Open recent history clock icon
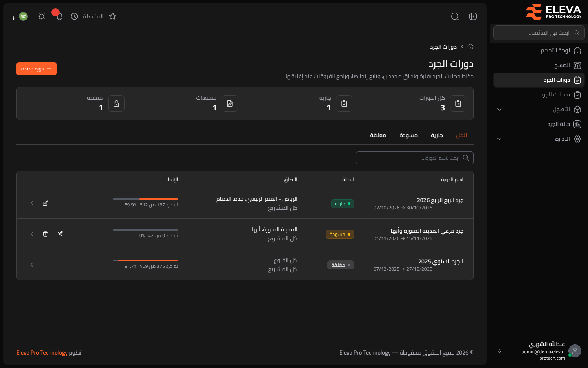This screenshot has height=368, width=588. tap(74, 16)
